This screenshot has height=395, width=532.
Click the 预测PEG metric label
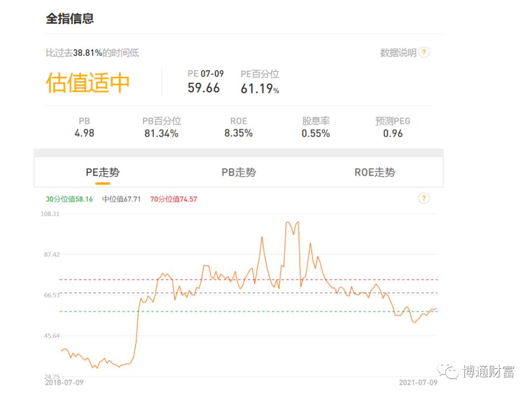click(x=393, y=121)
